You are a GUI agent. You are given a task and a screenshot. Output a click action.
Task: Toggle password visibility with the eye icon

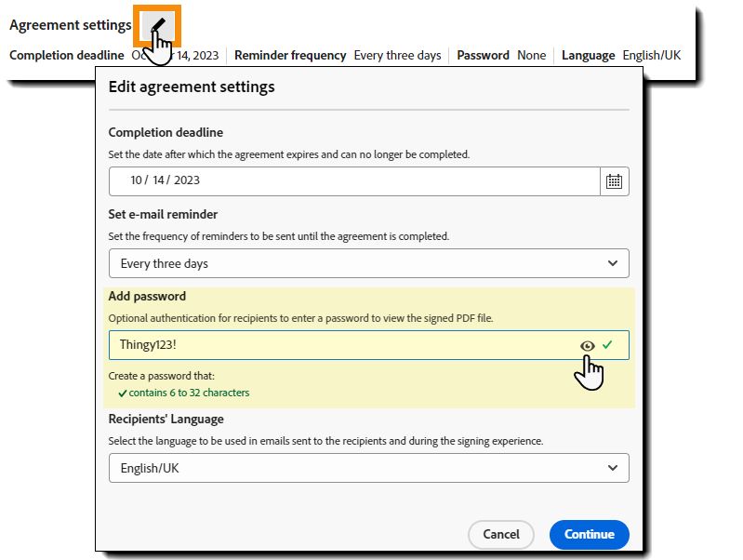click(587, 346)
